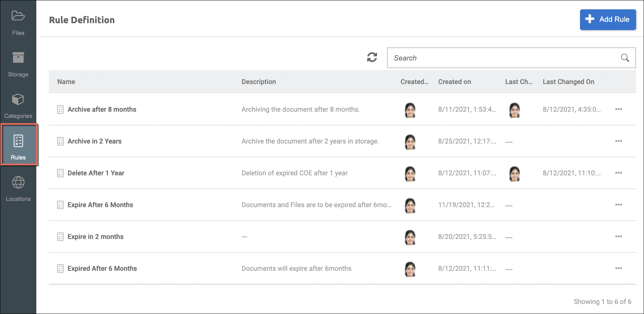Open Locations in the sidebar
Image resolution: width=644 pixels, height=314 pixels.
click(18, 189)
